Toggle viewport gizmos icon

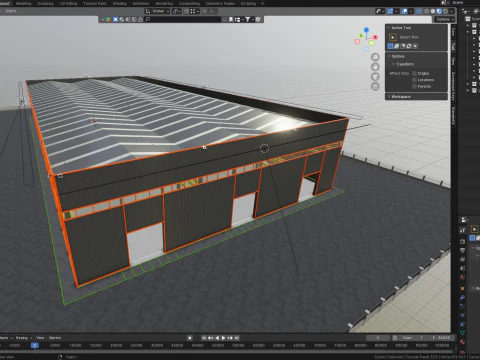tap(390, 11)
